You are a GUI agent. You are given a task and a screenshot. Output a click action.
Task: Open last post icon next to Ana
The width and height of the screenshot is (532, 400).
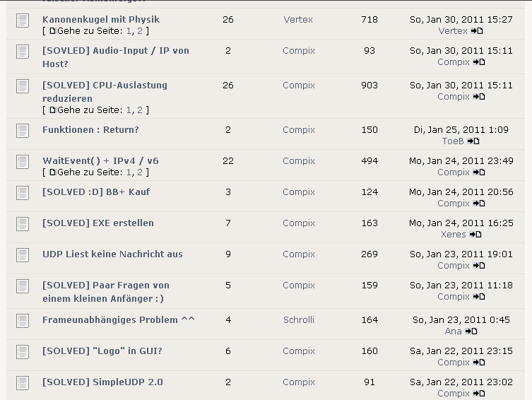pos(472,331)
